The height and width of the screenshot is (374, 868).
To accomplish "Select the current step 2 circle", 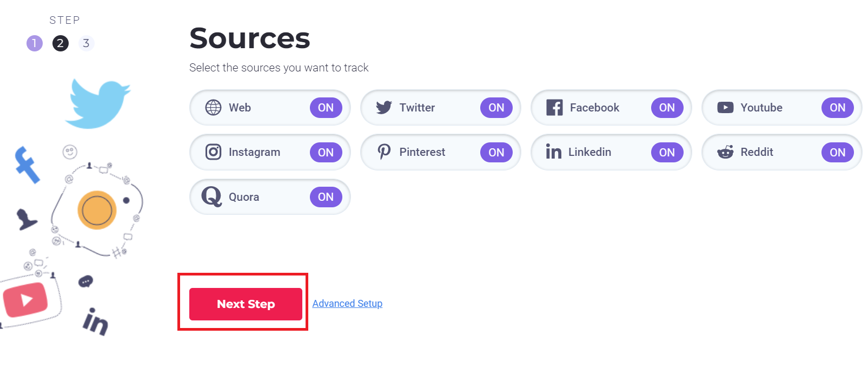I will click(x=60, y=43).
